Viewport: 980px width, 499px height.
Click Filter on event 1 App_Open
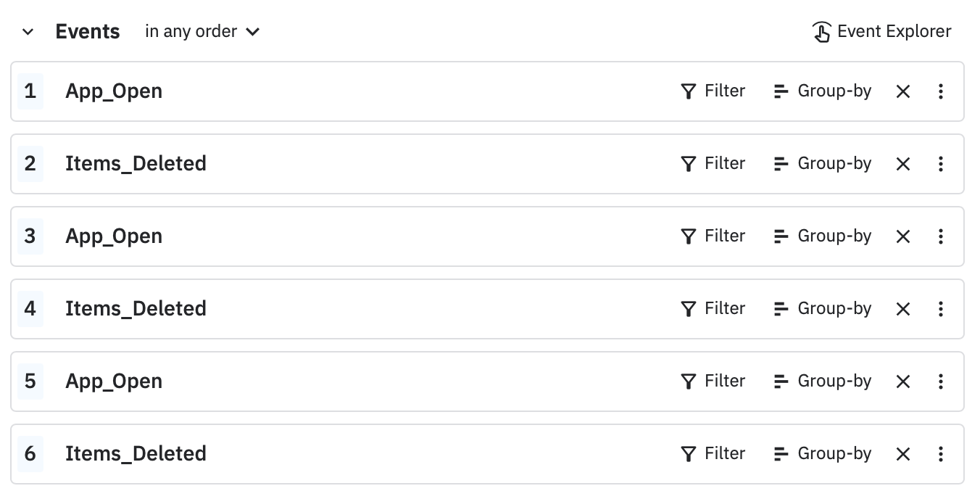[713, 91]
